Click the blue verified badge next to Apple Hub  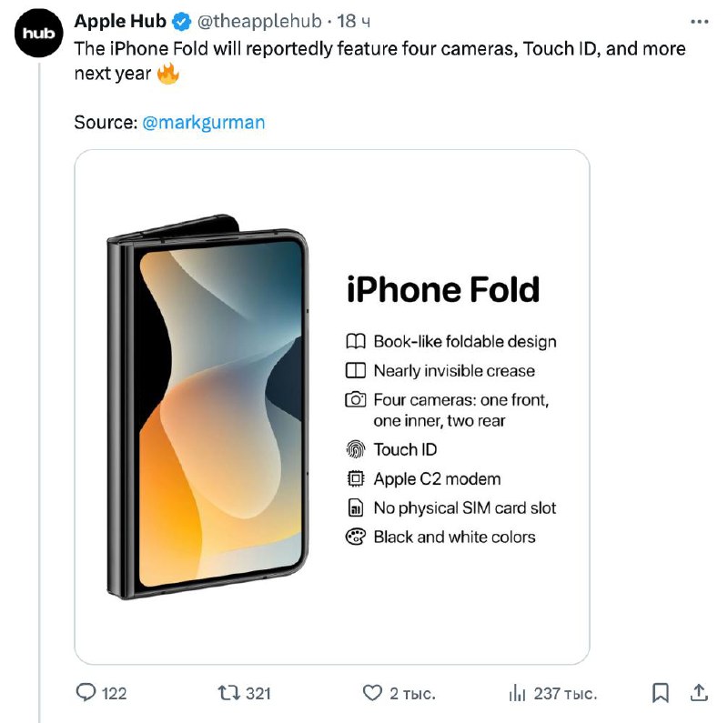pos(178,21)
